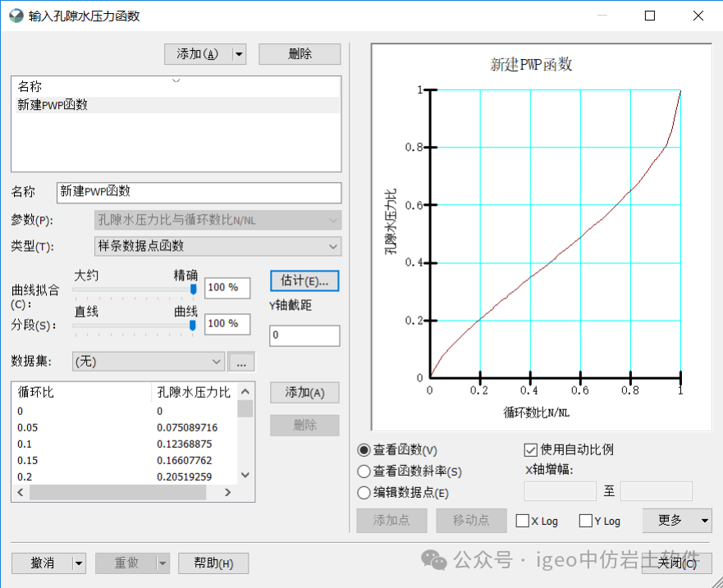This screenshot has height=588, width=723.
Task: Uncheck 使用自动比例
Action: tap(529, 449)
